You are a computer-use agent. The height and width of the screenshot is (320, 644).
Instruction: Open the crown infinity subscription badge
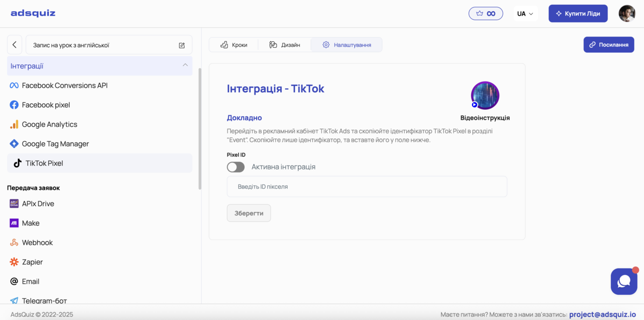[486, 13]
